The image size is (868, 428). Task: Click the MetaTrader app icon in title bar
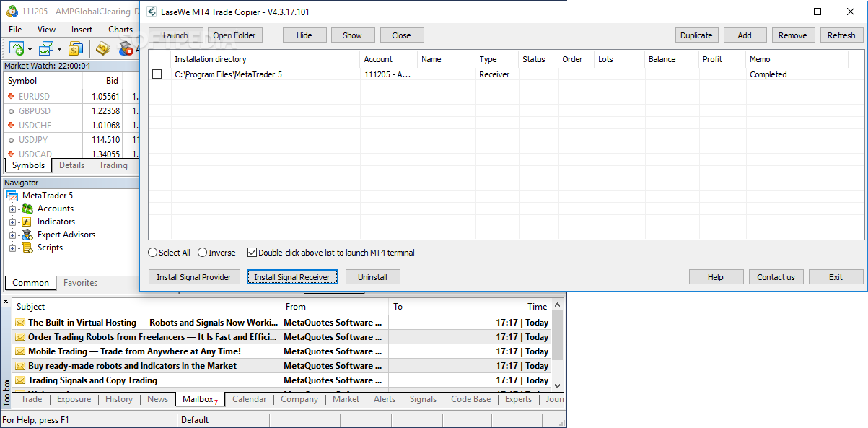[x=11, y=12]
